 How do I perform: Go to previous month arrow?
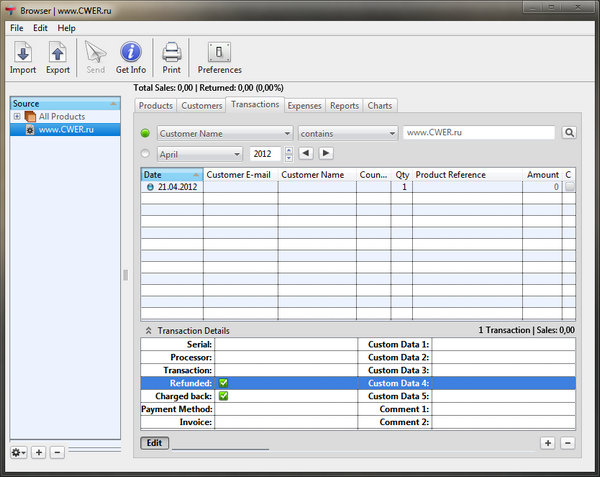click(x=306, y=153)
